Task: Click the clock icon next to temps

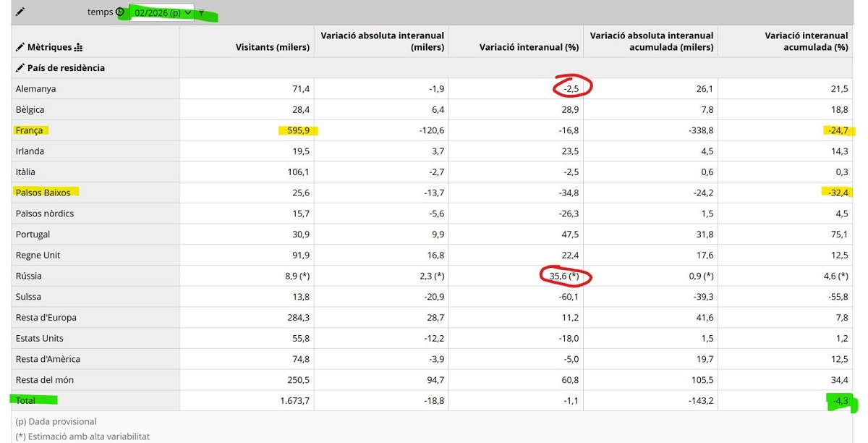Action: (x=120, y=12)
